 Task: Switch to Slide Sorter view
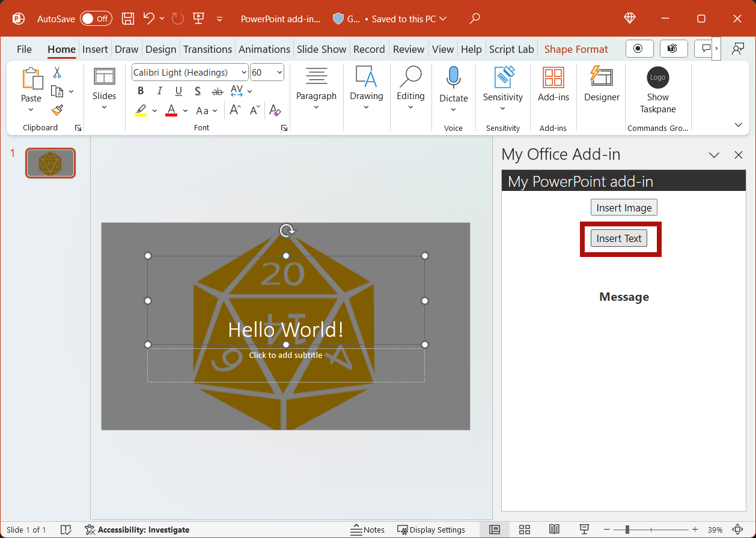tap(525, 530)
